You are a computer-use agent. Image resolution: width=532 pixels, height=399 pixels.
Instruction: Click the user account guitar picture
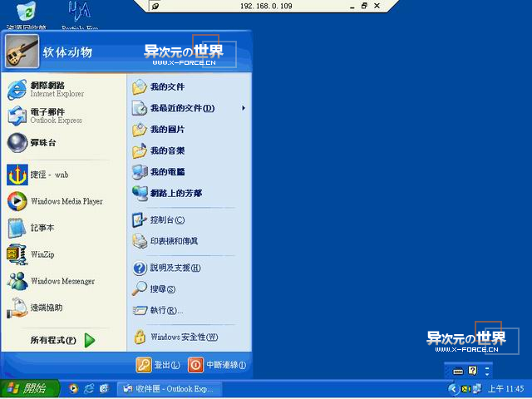click(22, 52)
